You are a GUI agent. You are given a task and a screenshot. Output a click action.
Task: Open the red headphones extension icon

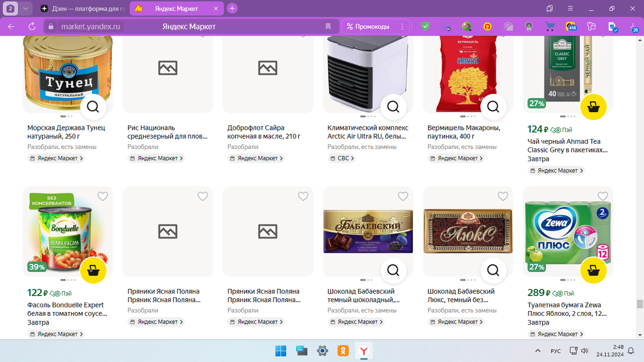point(487,26)
